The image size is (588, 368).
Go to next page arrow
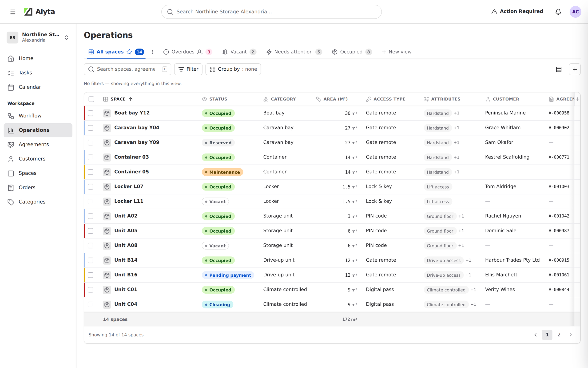[x=571, y=335]
